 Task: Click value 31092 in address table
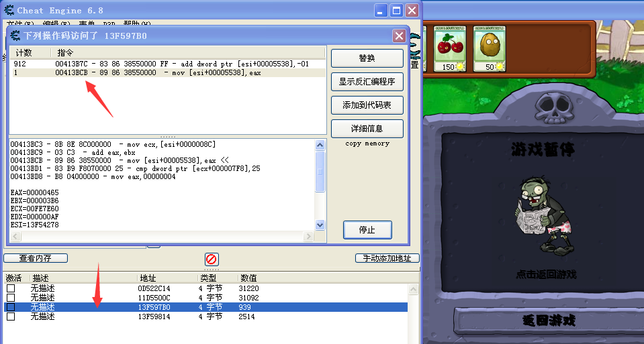(248, 298)
